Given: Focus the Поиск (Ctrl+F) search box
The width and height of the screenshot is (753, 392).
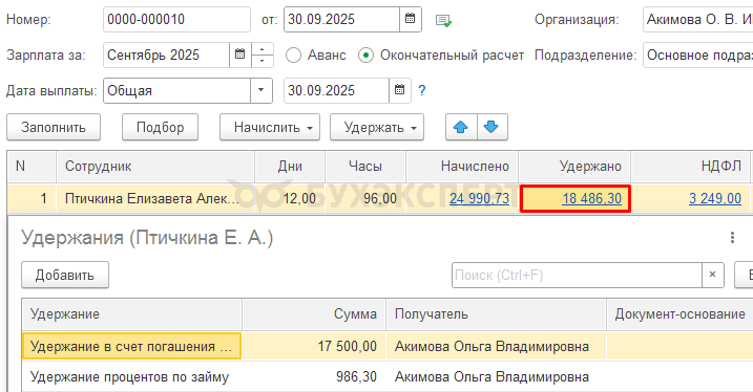Looking at the screenshot, I should click(x=577, y=275).
